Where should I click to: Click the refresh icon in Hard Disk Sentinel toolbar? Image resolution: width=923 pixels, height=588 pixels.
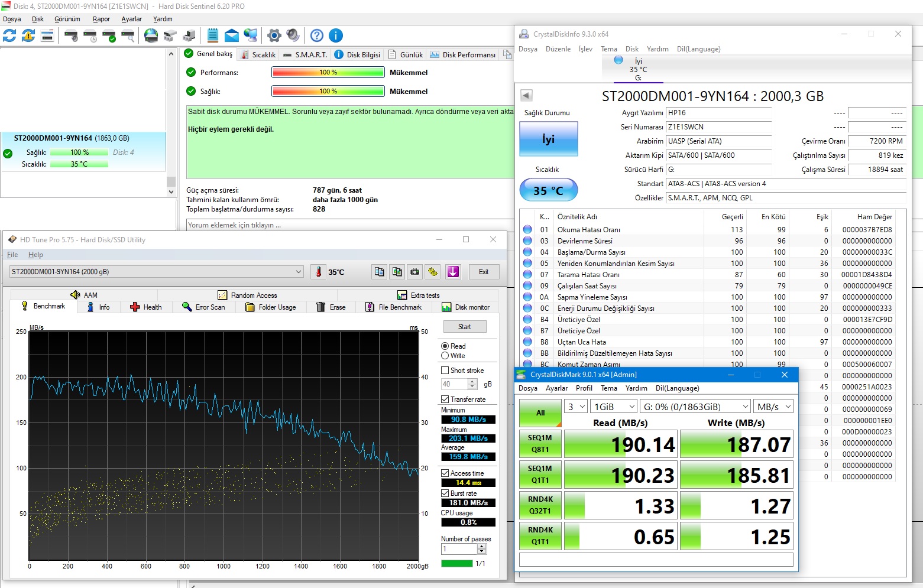[9, 35]
